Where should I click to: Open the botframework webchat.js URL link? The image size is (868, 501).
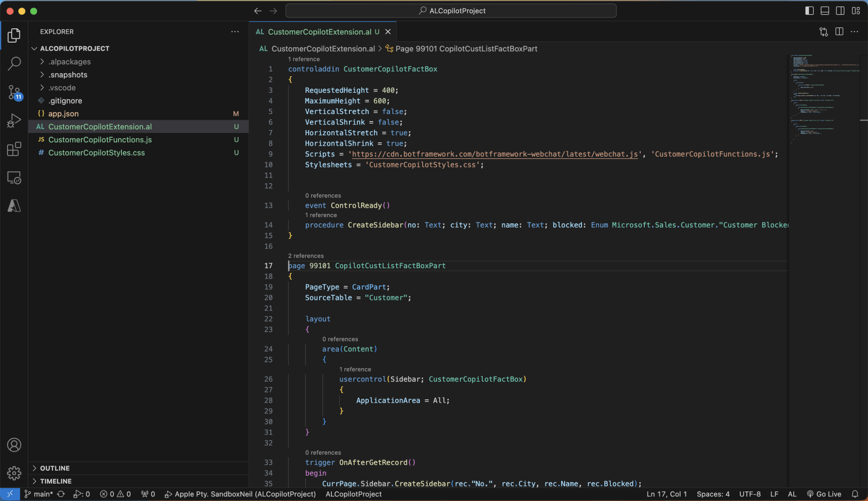(495, 154)
